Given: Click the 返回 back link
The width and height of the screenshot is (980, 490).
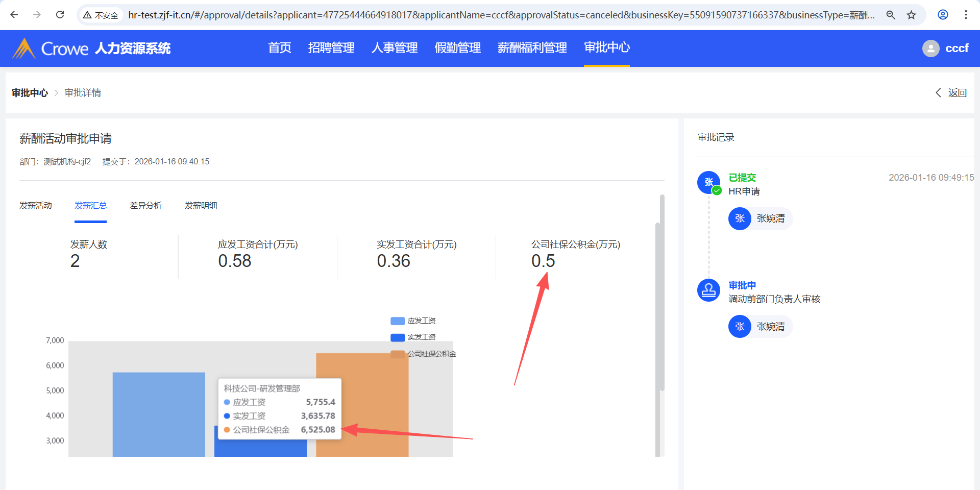Looking at the screenshot, I should click(x=951, y=93).
